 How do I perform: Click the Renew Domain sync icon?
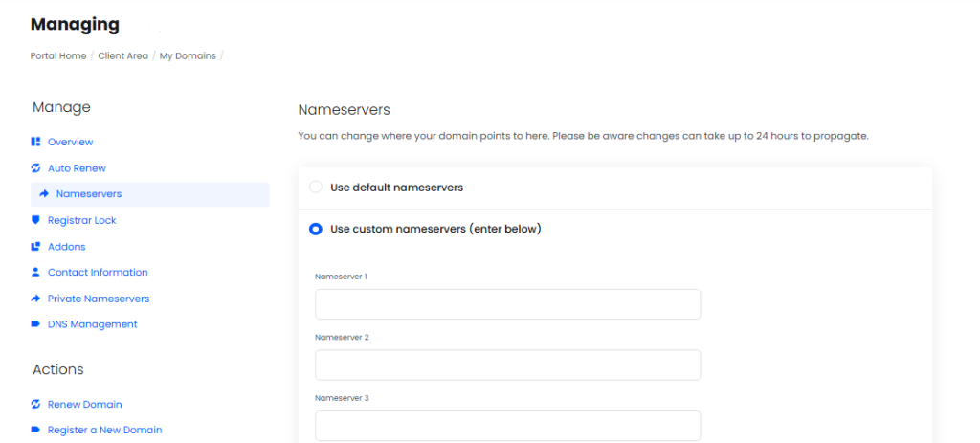[35, 405]
